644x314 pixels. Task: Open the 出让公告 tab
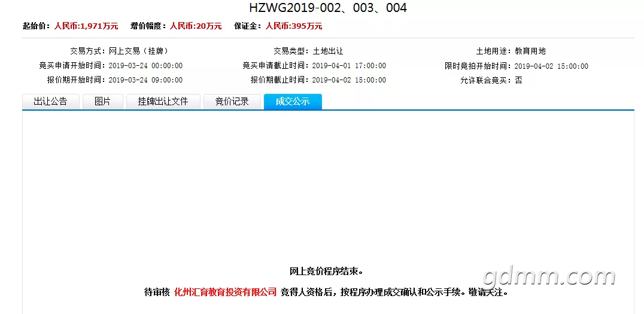tap(50, 102)
